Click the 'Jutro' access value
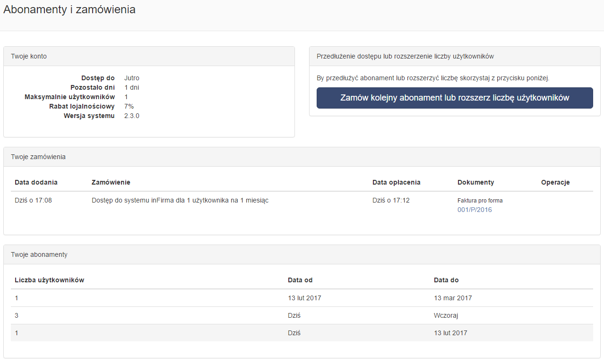This screenshot has width=604, height=364. pyautogui.click(x=132, y=78)
